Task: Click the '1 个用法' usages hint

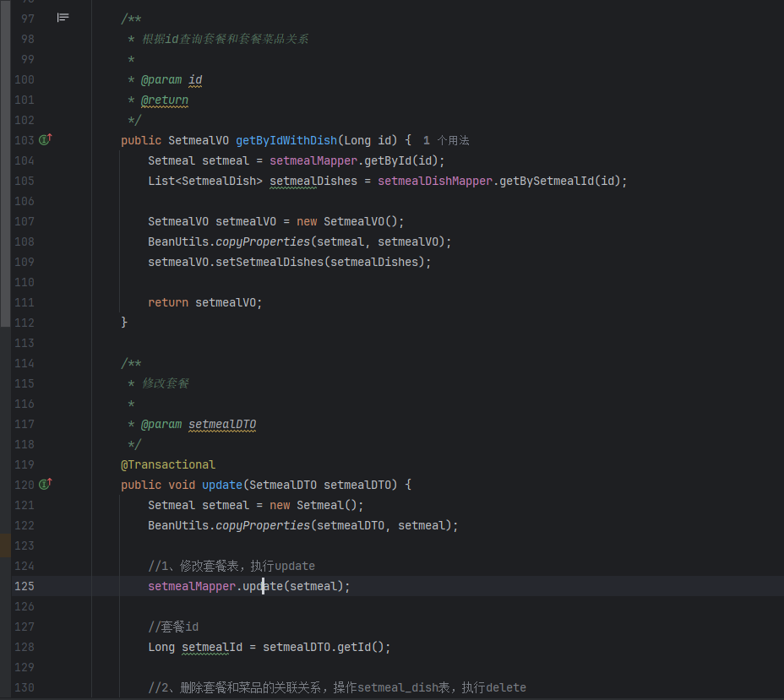Action: (446, 140)
